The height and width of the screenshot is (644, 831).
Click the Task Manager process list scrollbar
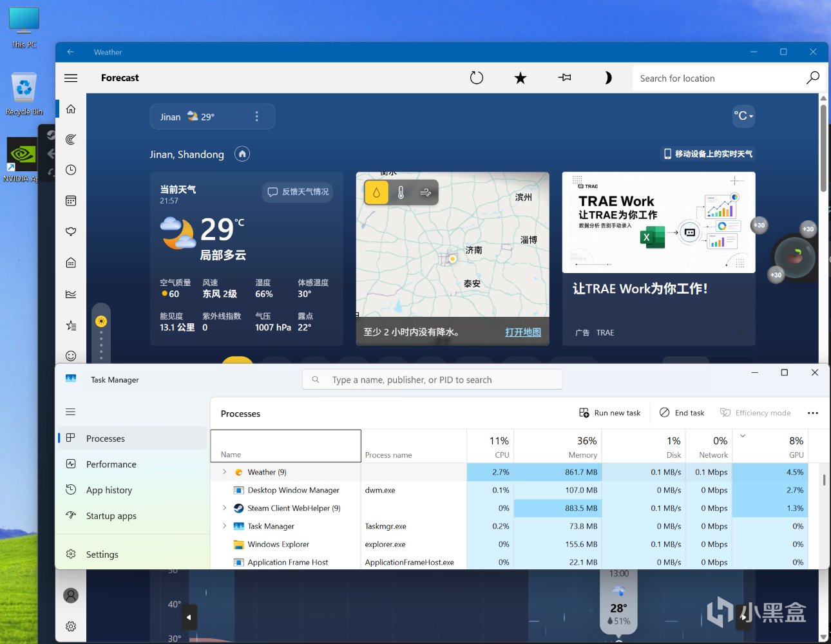[824, 480]
